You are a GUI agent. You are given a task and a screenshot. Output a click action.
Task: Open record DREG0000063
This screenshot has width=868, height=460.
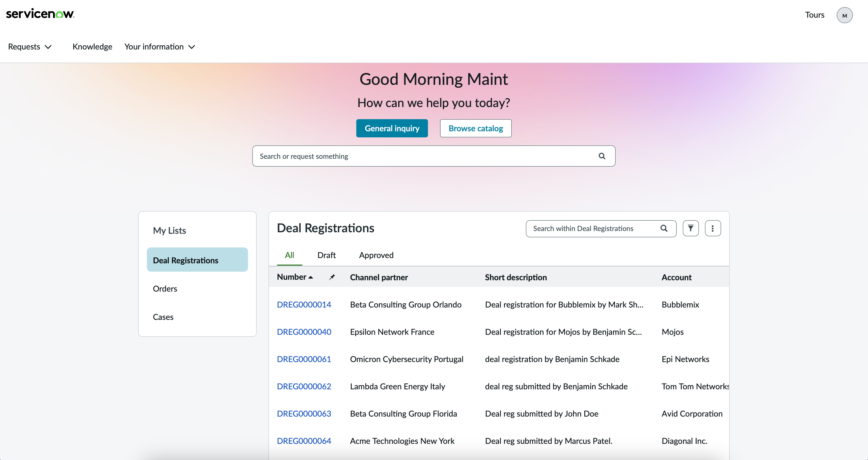[304, 414]
